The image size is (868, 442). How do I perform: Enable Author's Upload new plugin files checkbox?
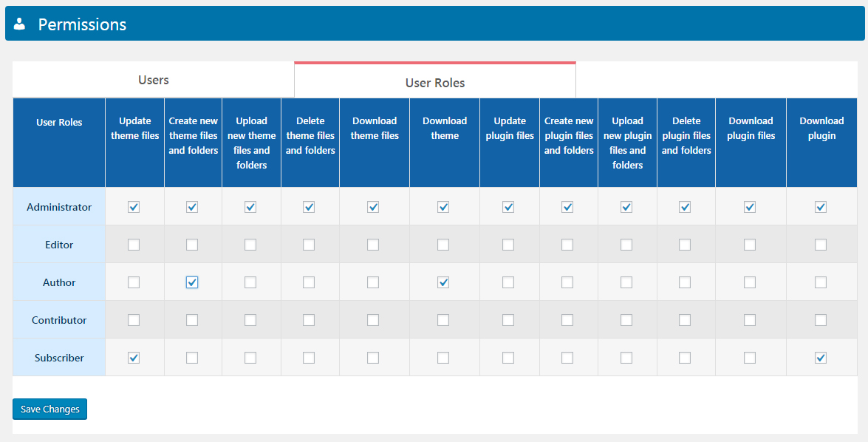click(626, 282)
